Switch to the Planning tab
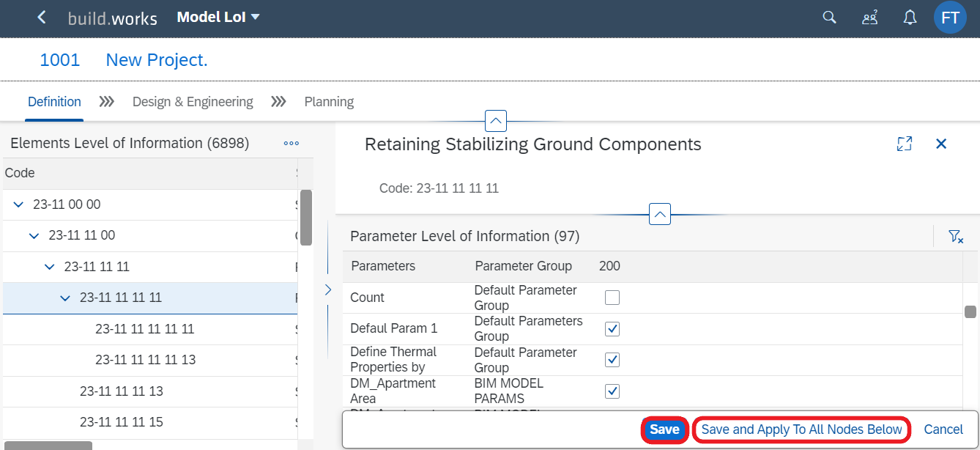Viewport: 980px width, 450px height. click(x=329, y=102)
